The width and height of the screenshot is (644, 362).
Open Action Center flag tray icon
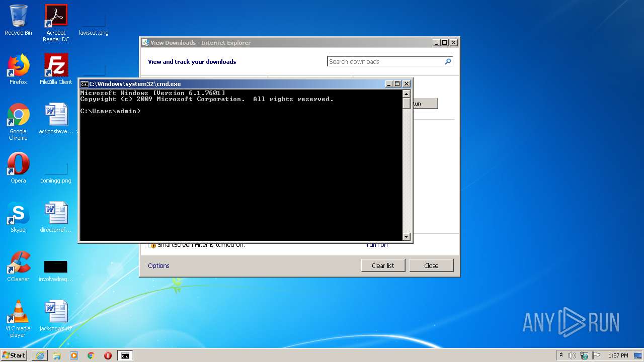point(596,355)
